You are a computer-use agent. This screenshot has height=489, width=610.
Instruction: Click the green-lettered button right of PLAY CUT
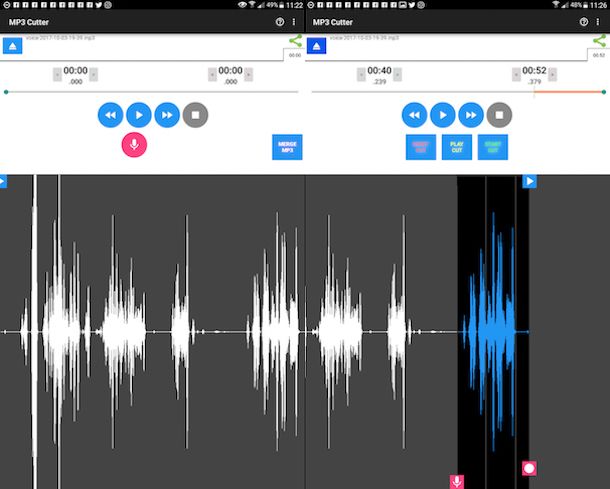[493, 147]
